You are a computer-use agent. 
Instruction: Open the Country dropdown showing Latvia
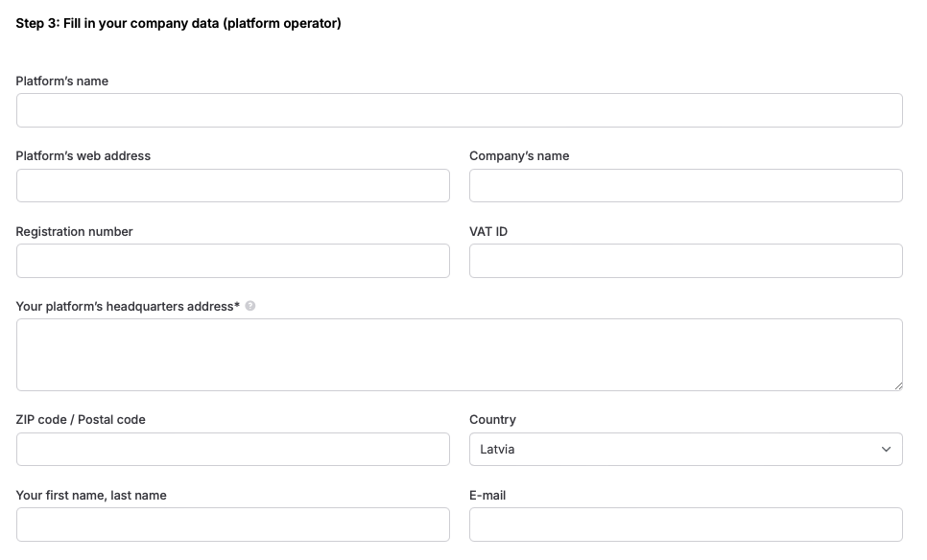(686, 449)
